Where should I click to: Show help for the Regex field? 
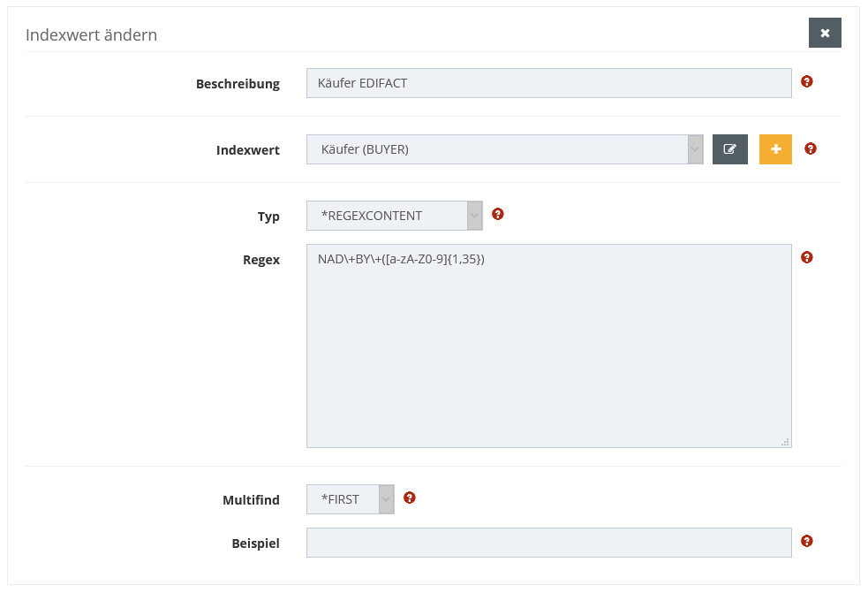pyautogui.click(x=806, y=257)
